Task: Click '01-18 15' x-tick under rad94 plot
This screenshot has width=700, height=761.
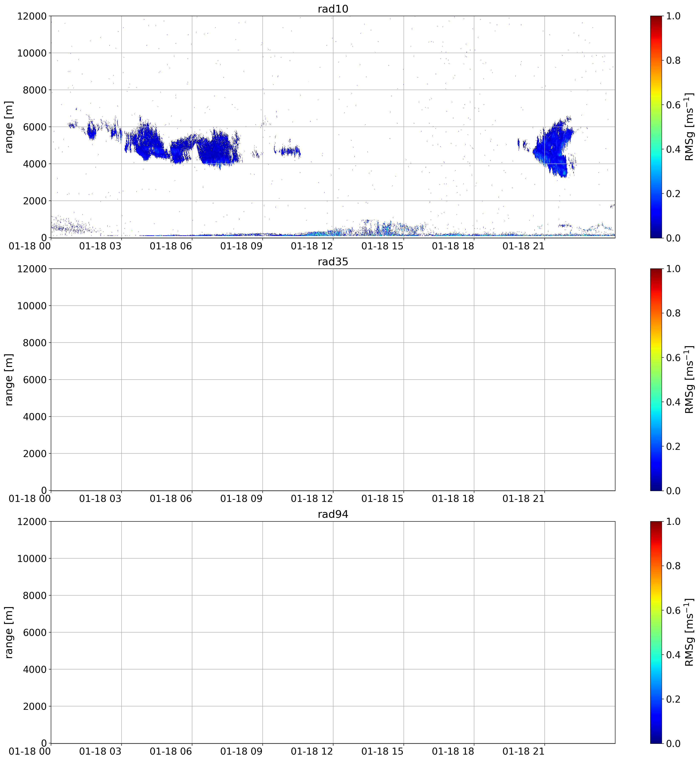Action: click(x=382, y=751)
